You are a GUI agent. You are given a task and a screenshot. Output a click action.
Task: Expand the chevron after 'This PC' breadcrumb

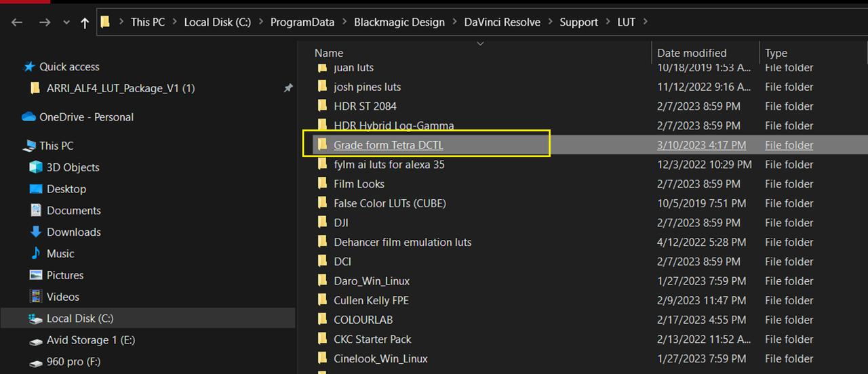pyautogui.click(x=174, y=22)
